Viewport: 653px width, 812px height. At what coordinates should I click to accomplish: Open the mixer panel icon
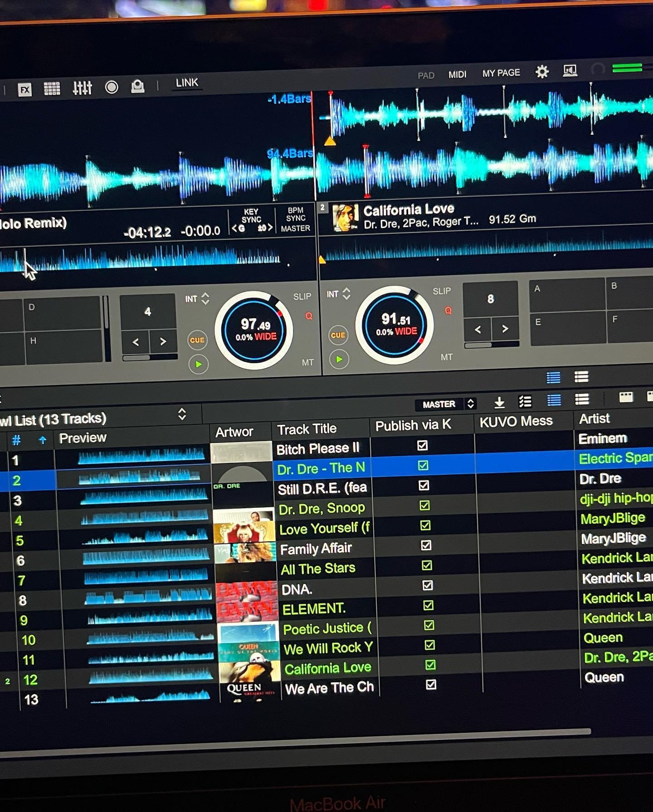83,88
